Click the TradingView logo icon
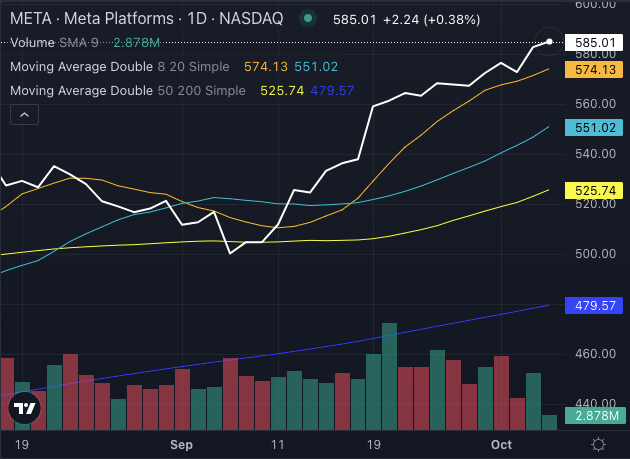The image size is (630, 459). [24, 407]
